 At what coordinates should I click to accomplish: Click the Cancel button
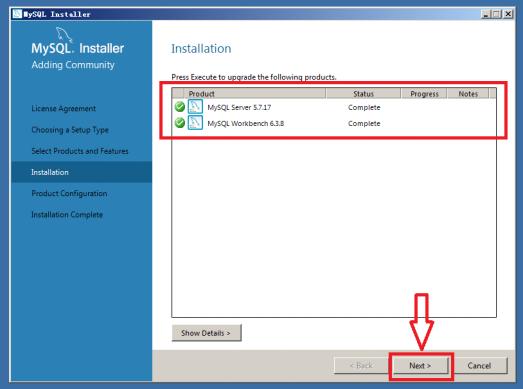(479, 366)
